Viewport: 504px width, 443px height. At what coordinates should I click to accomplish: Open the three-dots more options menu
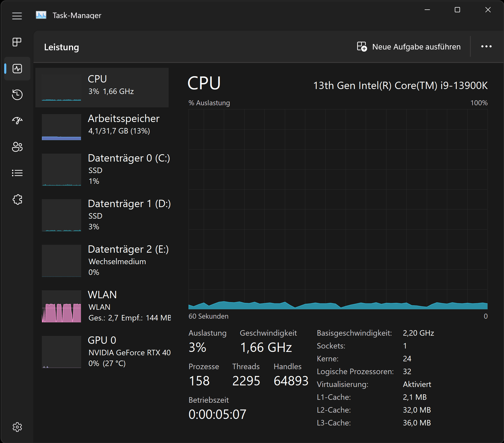[486, 47]
